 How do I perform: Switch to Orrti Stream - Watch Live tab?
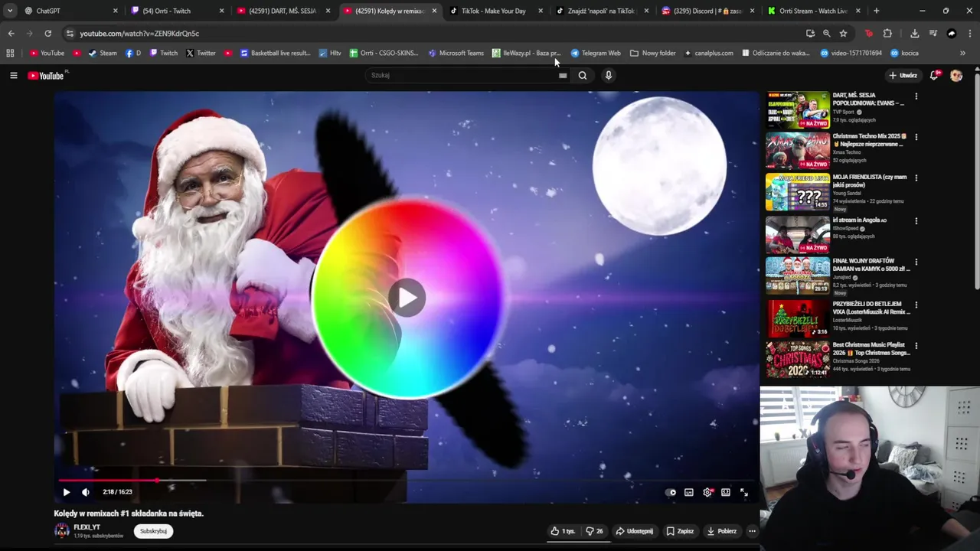[815, 11]
